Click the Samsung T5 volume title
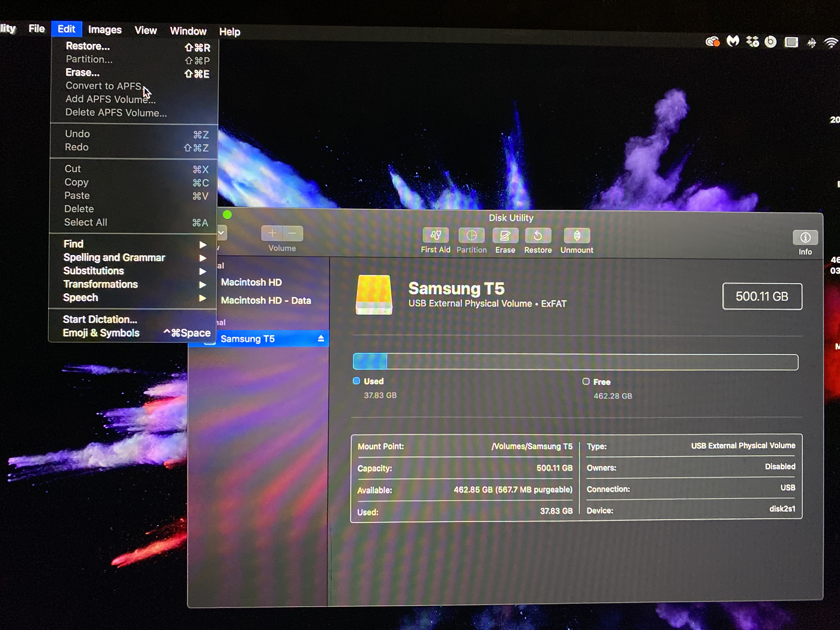Image resolution: width=840 pixels, height=630 pixels. 456,289
